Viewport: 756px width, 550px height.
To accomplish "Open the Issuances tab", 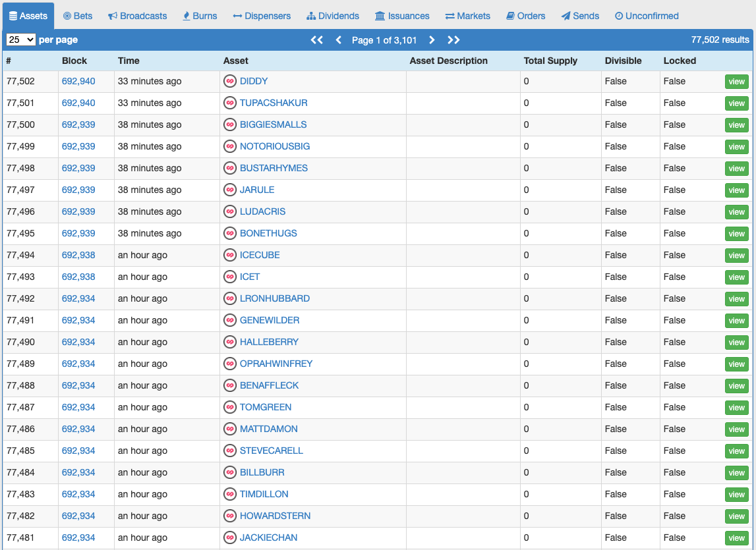I will 402,16.
